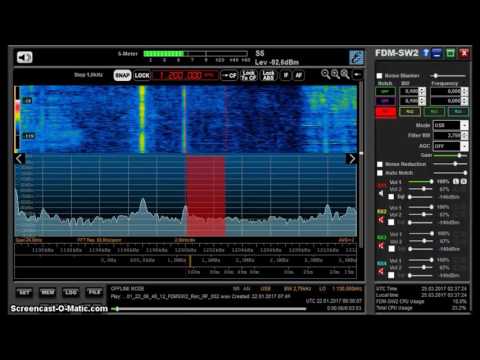The height and width of the screenshot is (360, 480).
Task: Enable the Auto Notch checkbox
Action: (380, 173)
